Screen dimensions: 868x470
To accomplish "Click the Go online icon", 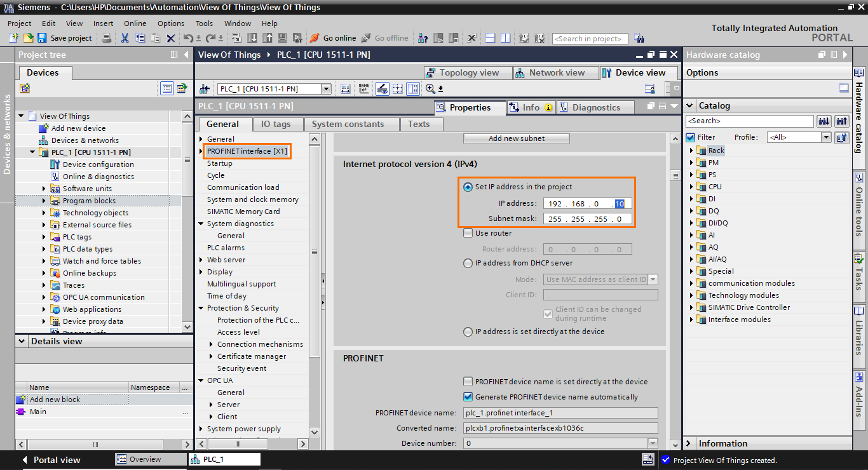I will 315,38.
